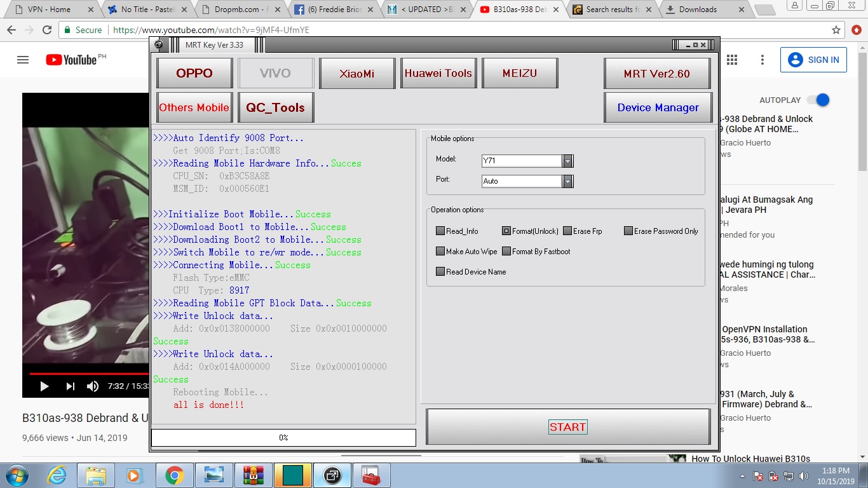Open the Windows Start menu
Screen dimensions: 868x488
(17, 475)
